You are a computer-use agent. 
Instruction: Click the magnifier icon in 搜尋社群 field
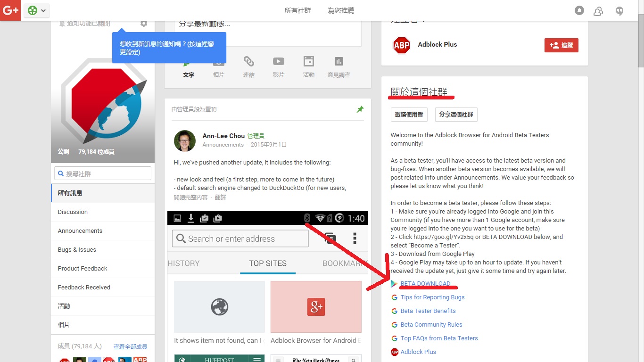60,173
